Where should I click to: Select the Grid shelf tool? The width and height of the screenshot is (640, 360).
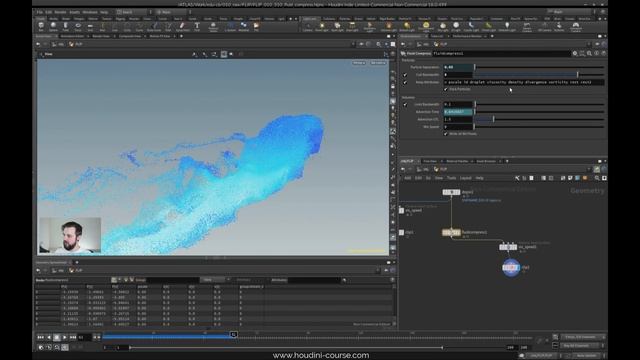(90, 27)
